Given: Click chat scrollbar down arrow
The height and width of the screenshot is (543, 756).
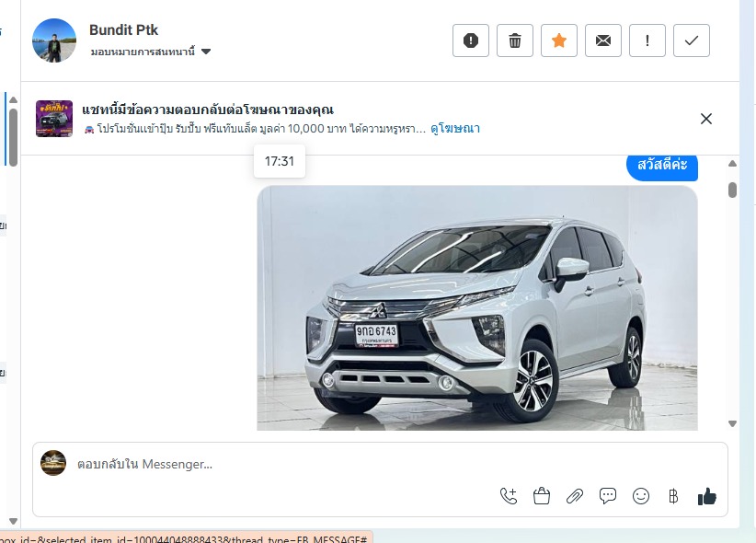Looking at the screenshot, I should 732,423.
